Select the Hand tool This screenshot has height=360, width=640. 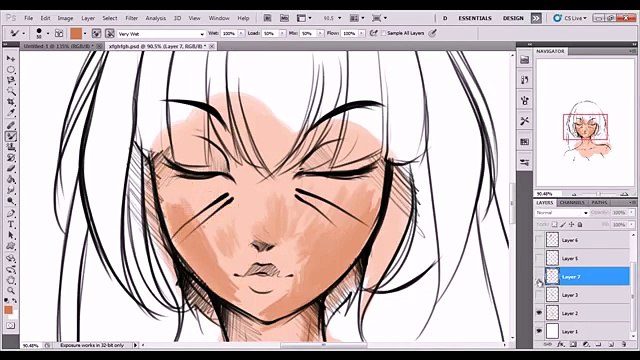(11, 280)
